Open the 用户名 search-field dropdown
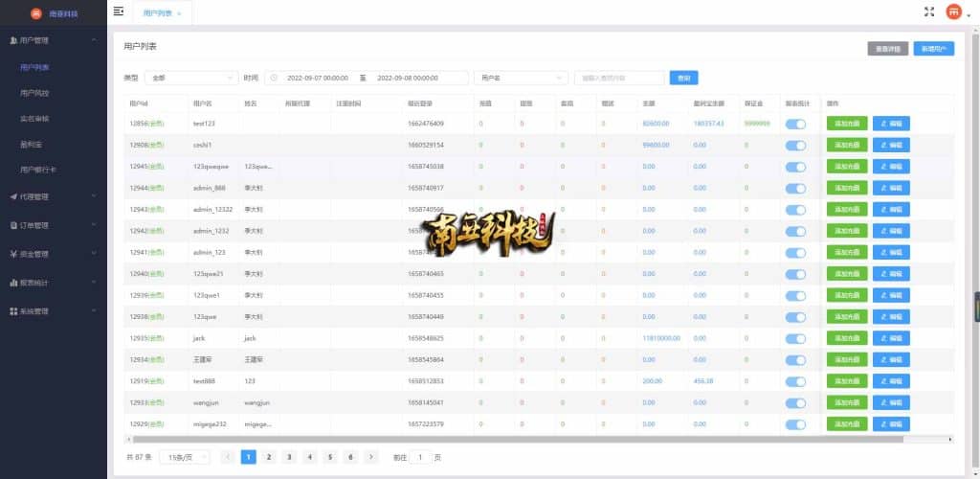This screenshot has height=479, width=980. coord(521,79)
